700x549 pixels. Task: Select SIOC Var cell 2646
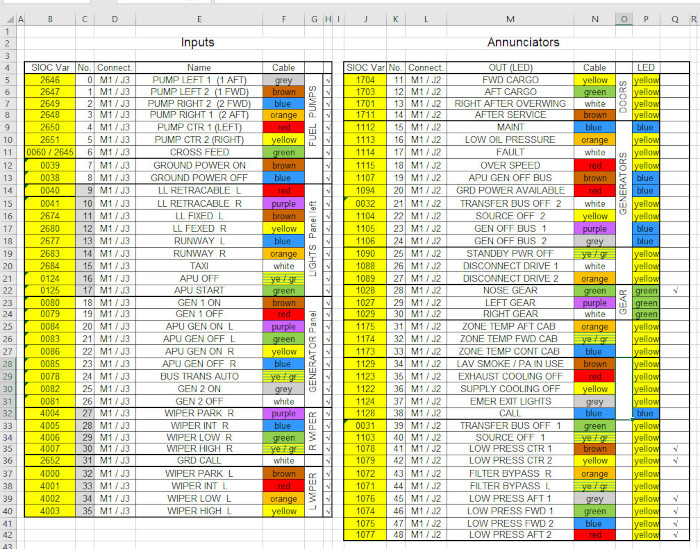point(50,79)
